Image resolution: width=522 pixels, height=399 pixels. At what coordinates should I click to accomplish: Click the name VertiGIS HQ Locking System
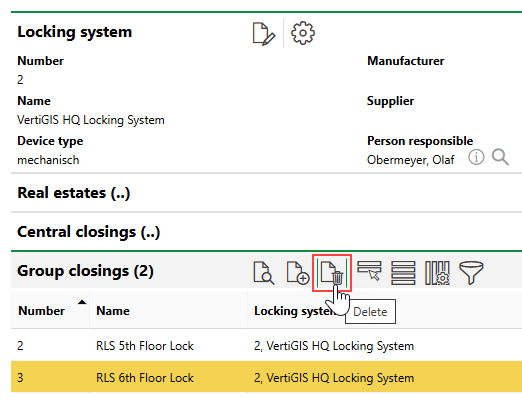(x=91, y=120)
